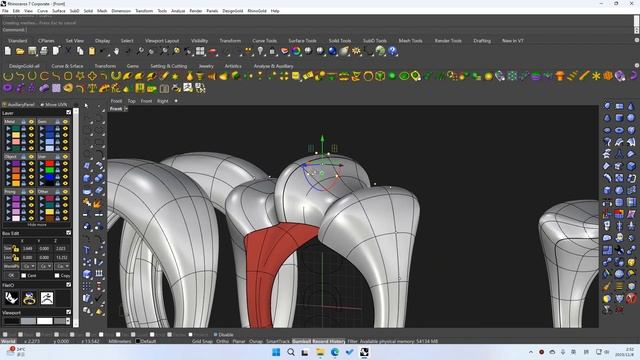
Task: Click the Size X value field in Box Edit
Action: click(x=28, y=248)
